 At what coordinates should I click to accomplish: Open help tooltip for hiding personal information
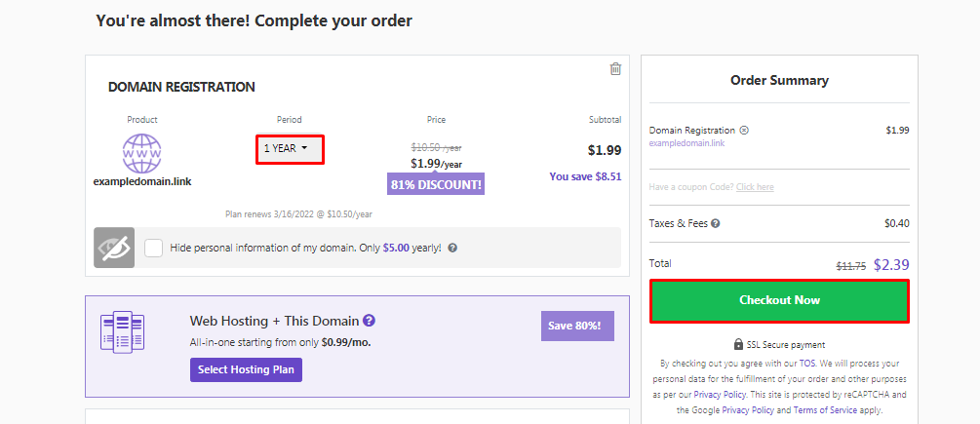point(452,248)
